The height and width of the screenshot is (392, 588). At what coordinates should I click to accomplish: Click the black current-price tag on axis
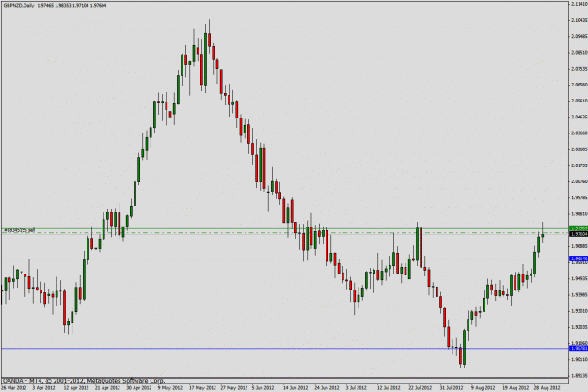579,234
